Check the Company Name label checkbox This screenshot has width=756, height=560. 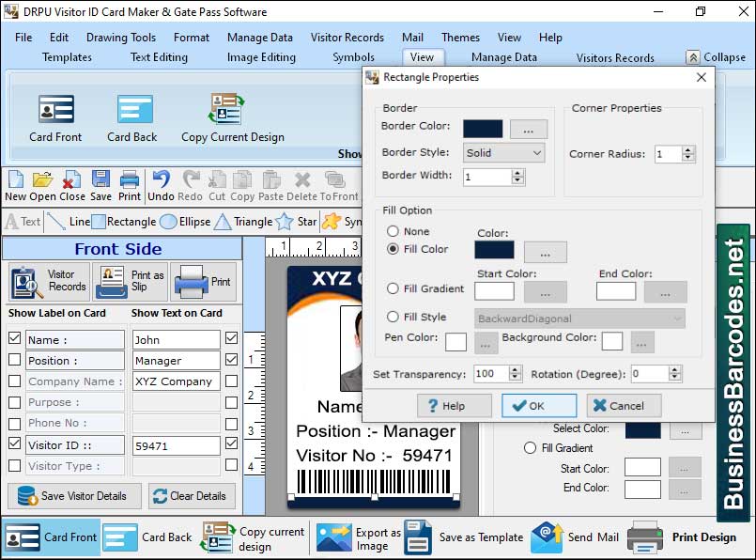[13, 381]
